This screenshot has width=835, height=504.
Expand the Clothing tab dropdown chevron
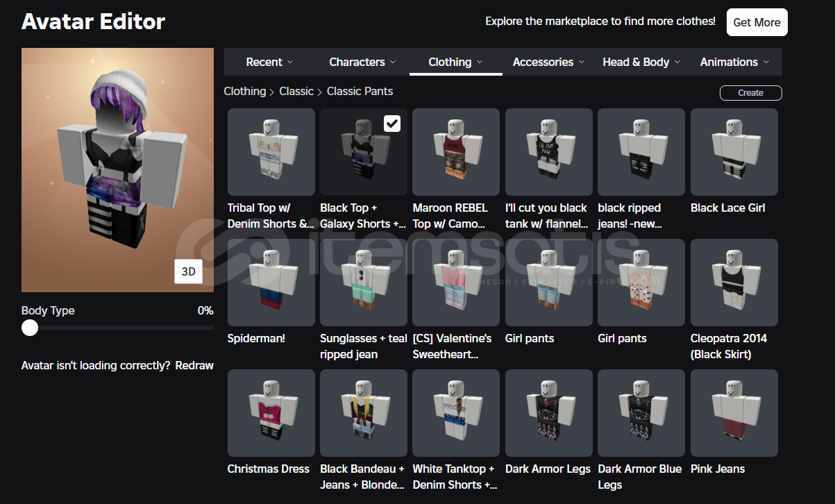point(479,62)
